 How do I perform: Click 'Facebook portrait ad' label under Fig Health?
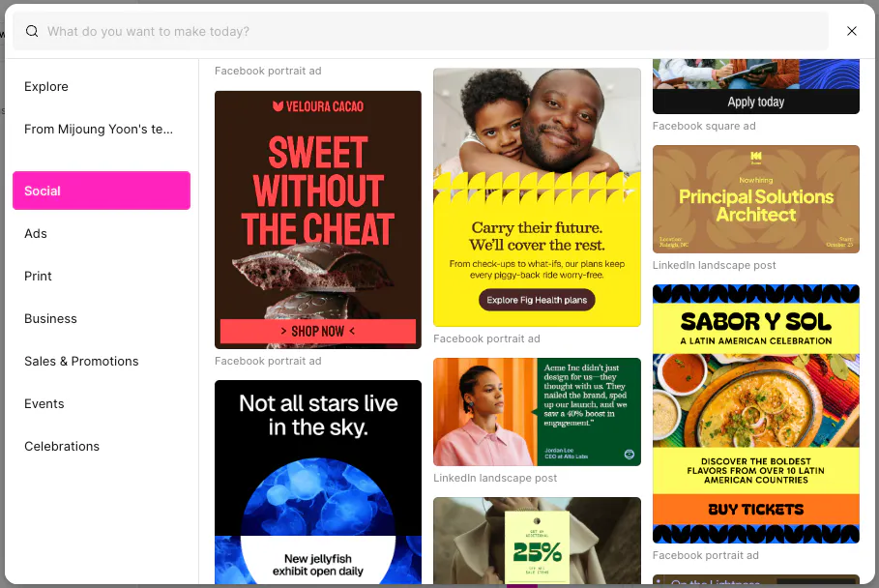(x=486, y=338)
